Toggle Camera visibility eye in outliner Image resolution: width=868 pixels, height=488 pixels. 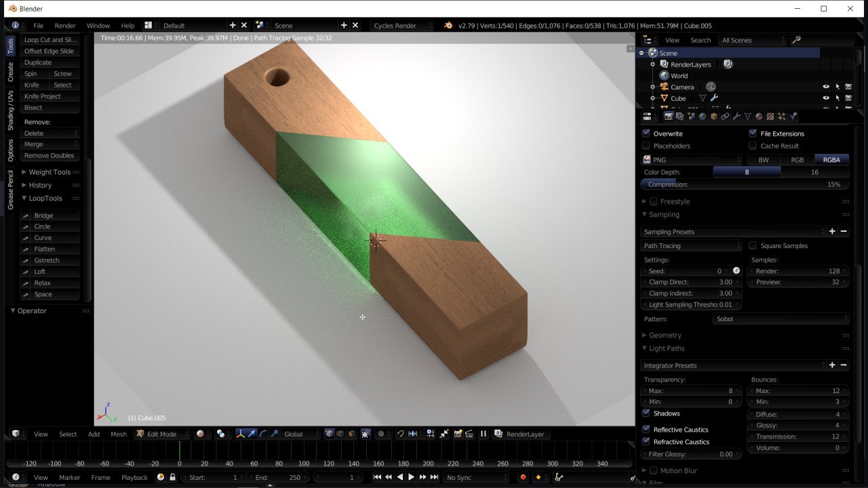(826, 87)
